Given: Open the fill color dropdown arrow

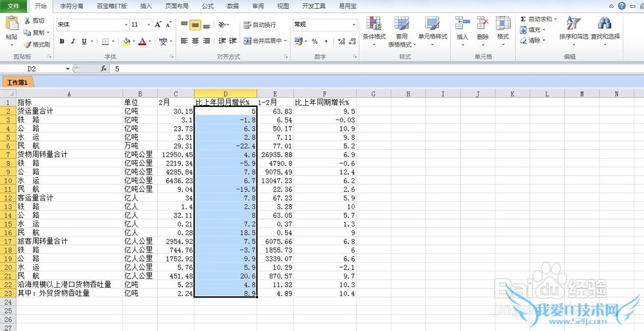Looking at the screenshot, I should tap(134, 41).
